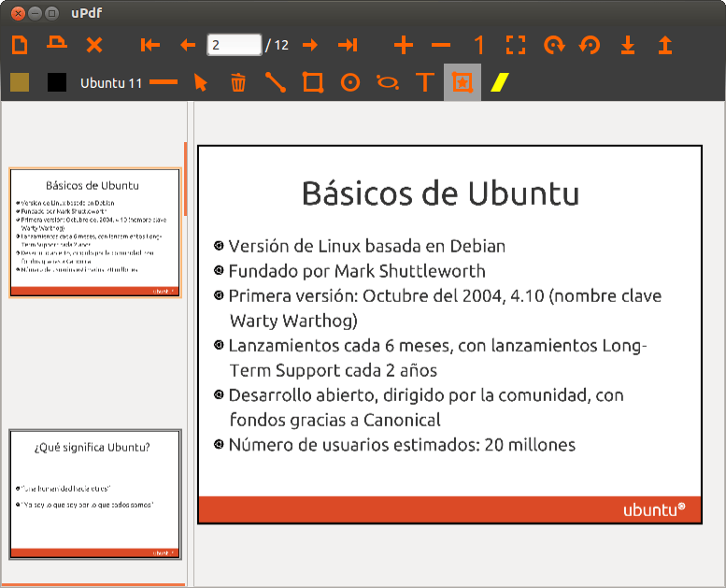
Task: Jump to the first page
Action: click(149, 45)
